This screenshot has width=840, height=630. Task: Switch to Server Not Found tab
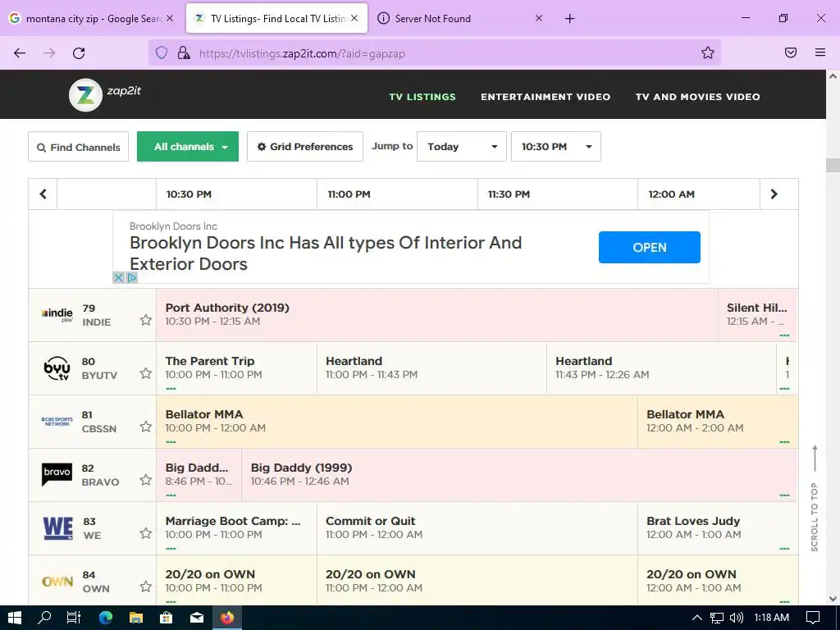[x=458, y=19]
